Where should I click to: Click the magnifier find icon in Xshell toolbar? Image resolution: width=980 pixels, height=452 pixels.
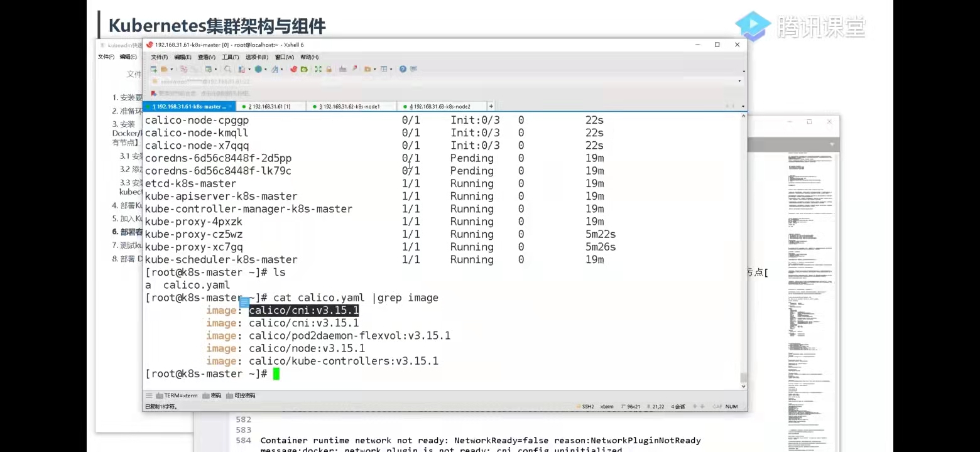pos(227,69)
